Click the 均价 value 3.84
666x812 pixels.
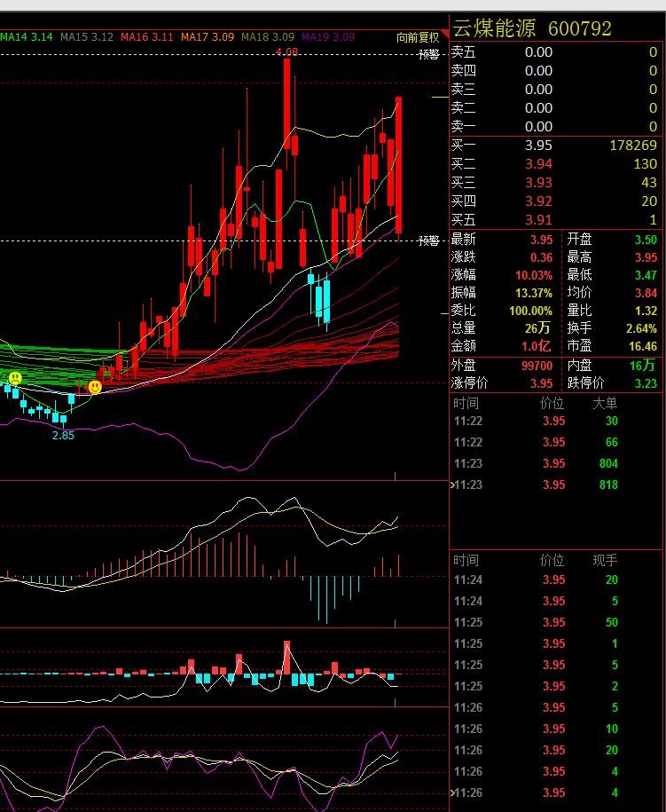click(x=646, y=293)
